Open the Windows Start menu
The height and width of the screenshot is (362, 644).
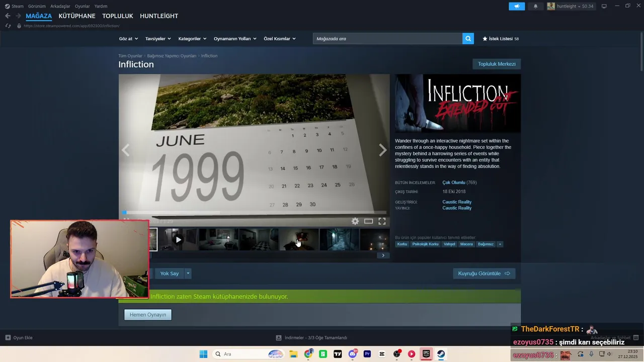coord(203,354)
